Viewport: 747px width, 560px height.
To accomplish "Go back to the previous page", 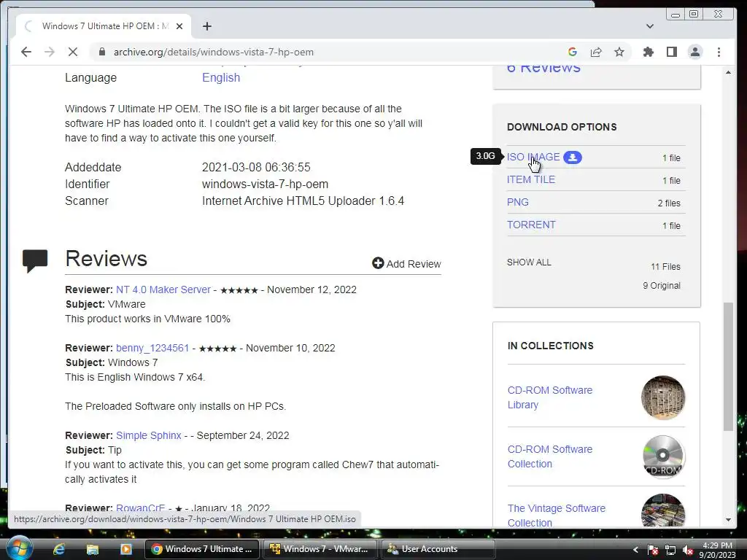I will click(26, 52).
